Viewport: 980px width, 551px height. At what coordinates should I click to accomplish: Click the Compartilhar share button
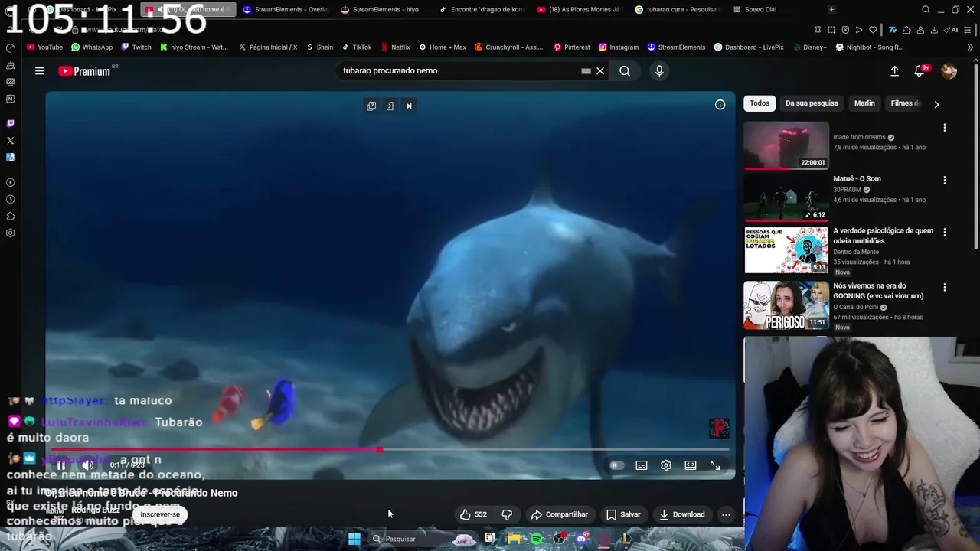[x=560, y=514]
